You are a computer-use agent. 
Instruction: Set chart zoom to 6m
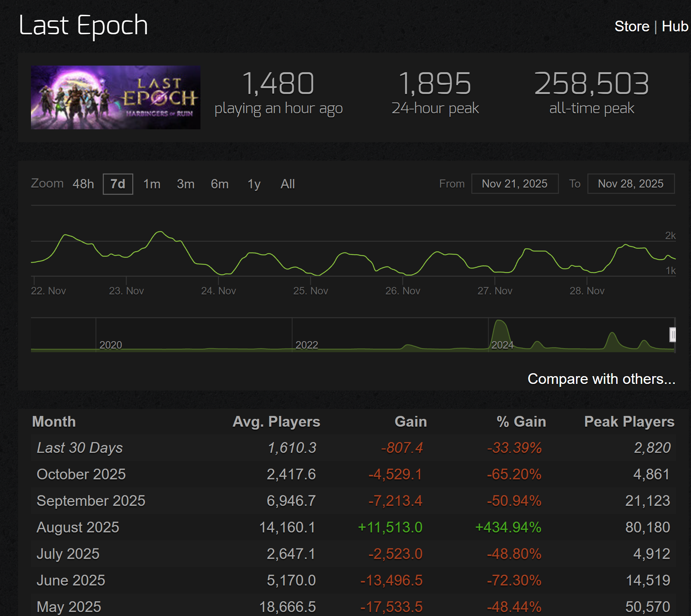(x=220, y=184)
